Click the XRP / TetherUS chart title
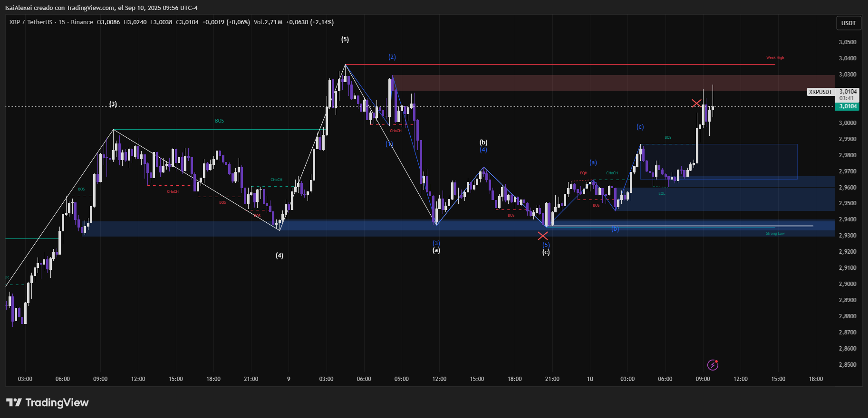Image resolution: width=868 pixels, height=418 pixels. coord(30,22)
